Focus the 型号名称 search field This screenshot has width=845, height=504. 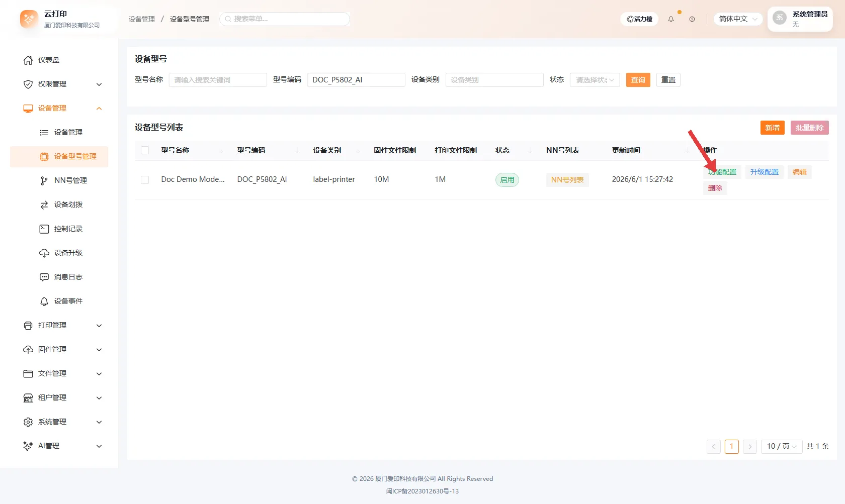218,80
